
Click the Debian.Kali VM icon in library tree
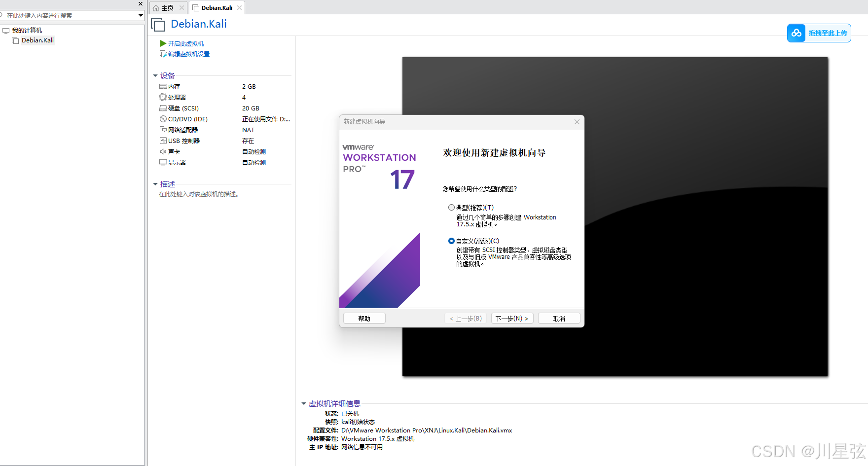[15, 40]
